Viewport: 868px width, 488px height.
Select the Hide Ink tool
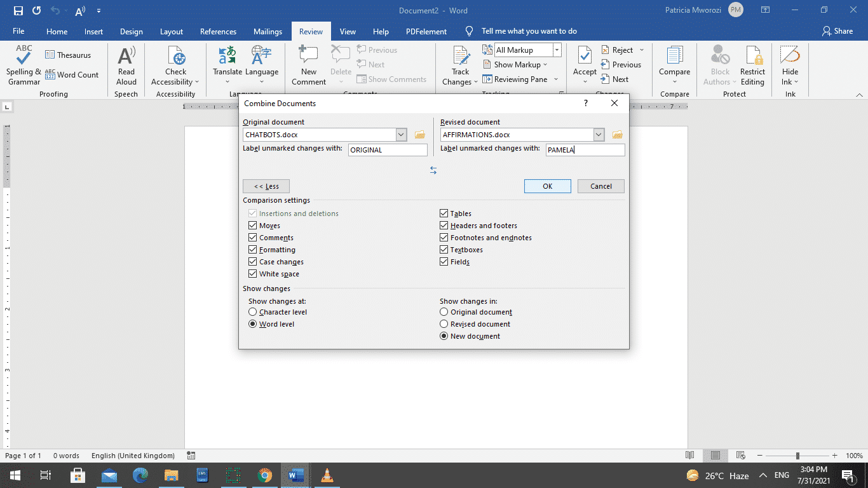point(789,65)
